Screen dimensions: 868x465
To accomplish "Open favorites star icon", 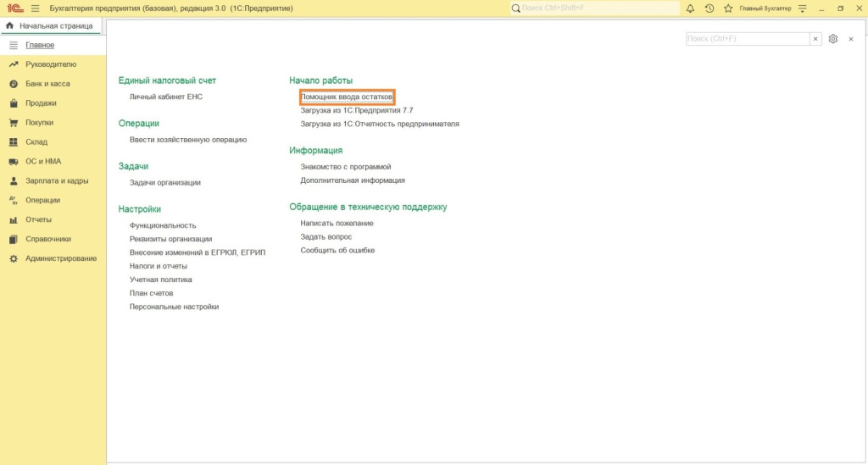I will pos(727,8).
